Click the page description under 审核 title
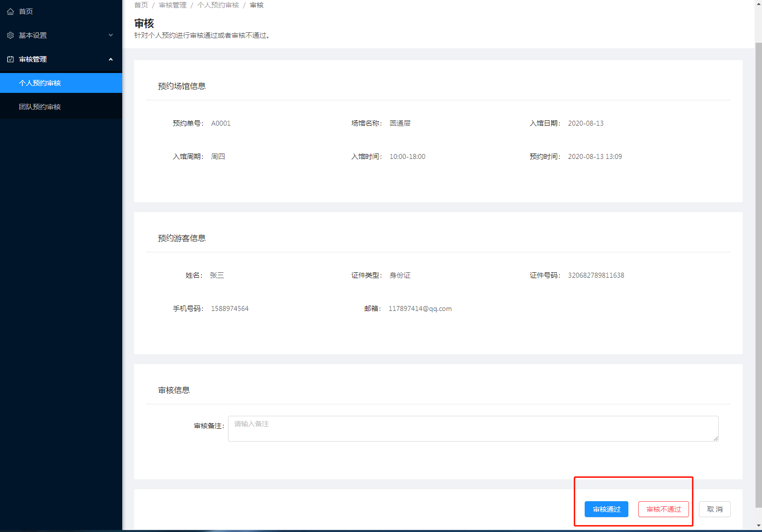Image resolution: width=762 pixels, height=532 pixels. pos(203,35)
